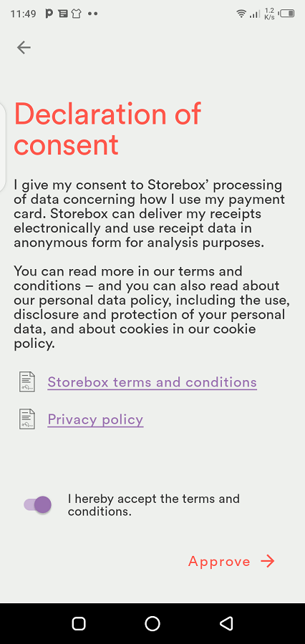Tap the Declaration of consent heading
The height and width of the screenshot is (644, 305).
(107, 129)
